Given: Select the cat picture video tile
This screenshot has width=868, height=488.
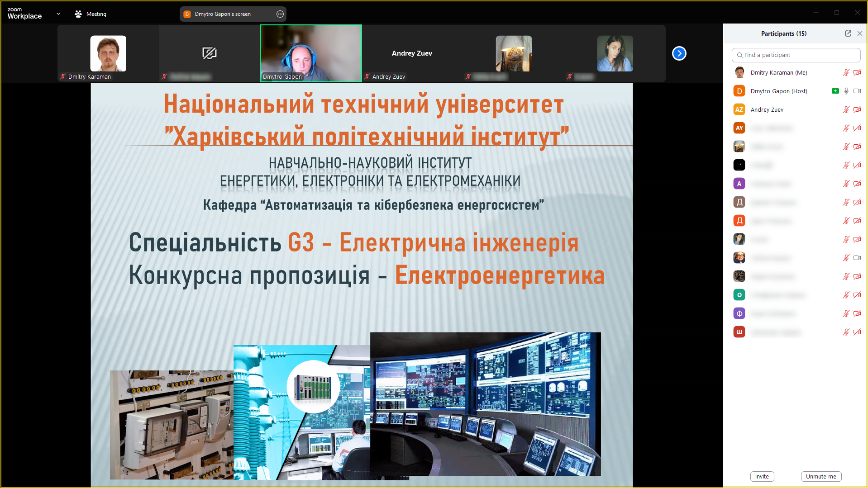Looking at the screenshot, I should coord(514,53).
